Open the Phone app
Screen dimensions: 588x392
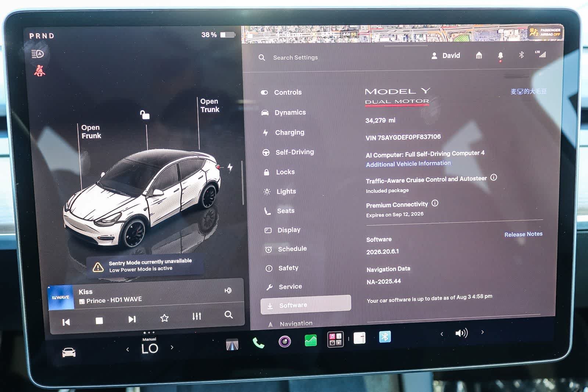258,343
